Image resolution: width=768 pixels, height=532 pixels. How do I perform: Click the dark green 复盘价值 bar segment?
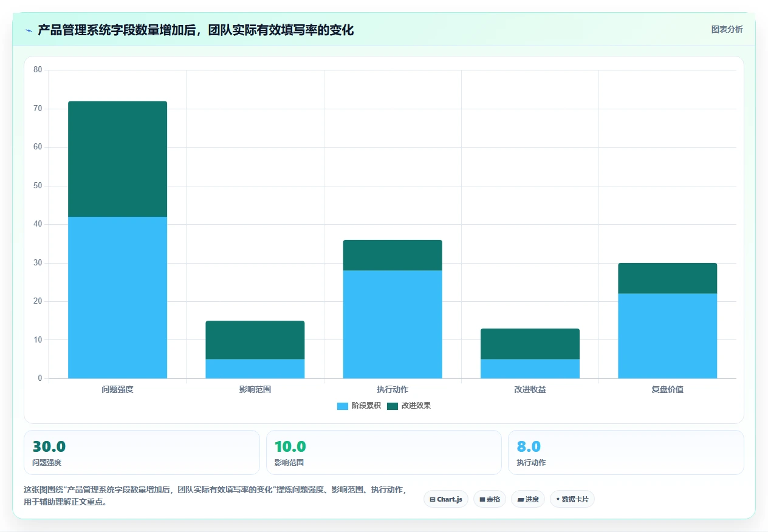click(x=668, y=278)
